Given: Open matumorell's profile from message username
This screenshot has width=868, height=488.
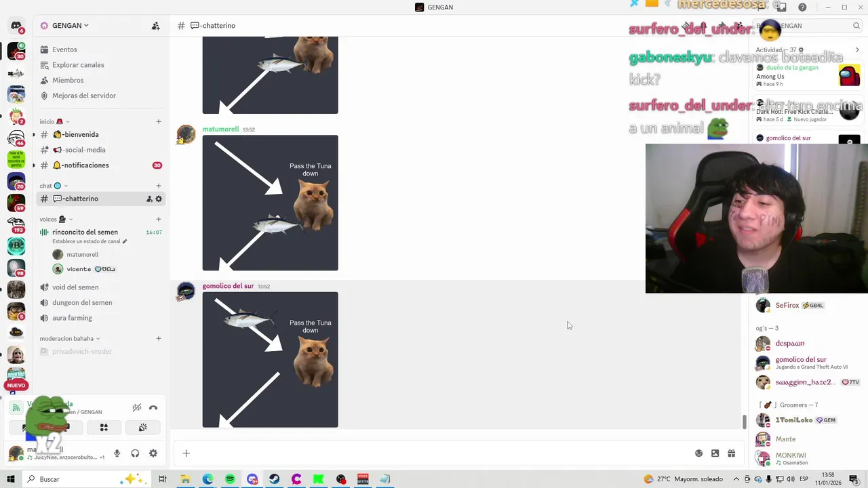Looking at the screenshot, I should point(220,129).
